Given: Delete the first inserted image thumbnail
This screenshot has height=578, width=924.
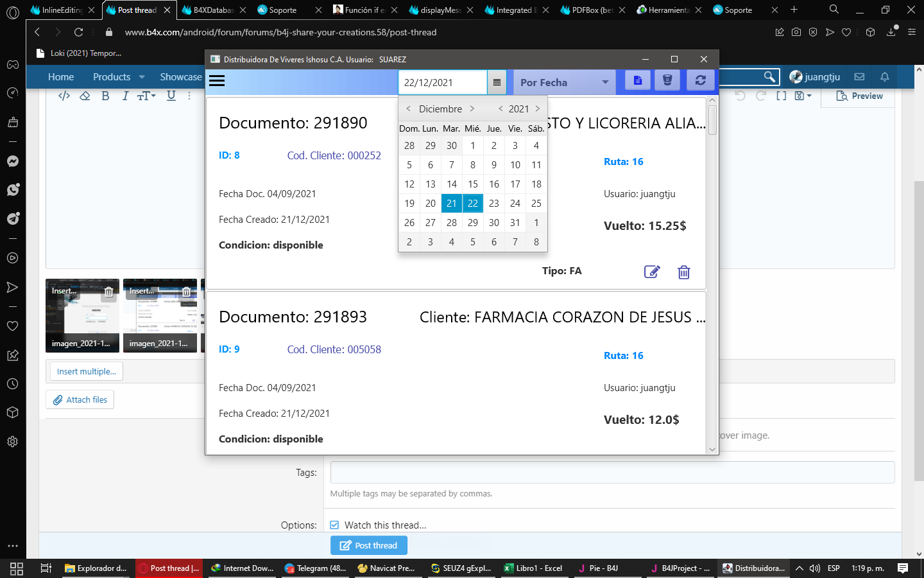Looking at the screenshot, I should 109,292.
